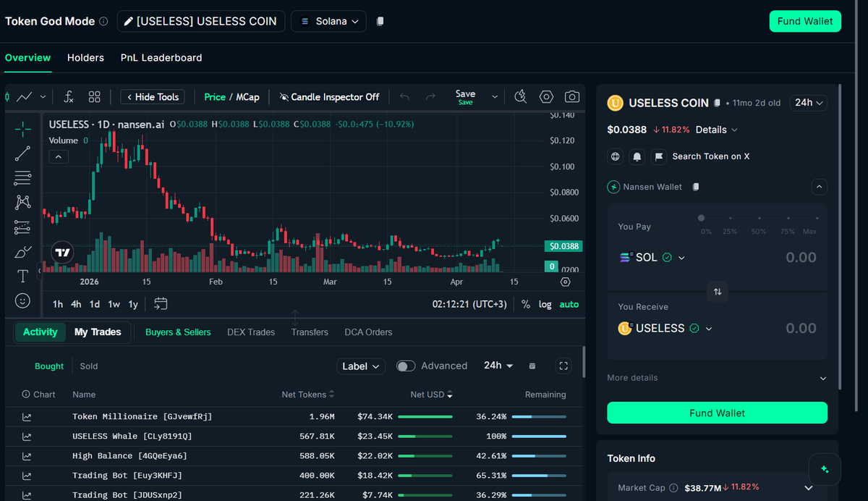Open the Transfers tab
Viewport: 868px width, 501px height.
pos(310,332)
